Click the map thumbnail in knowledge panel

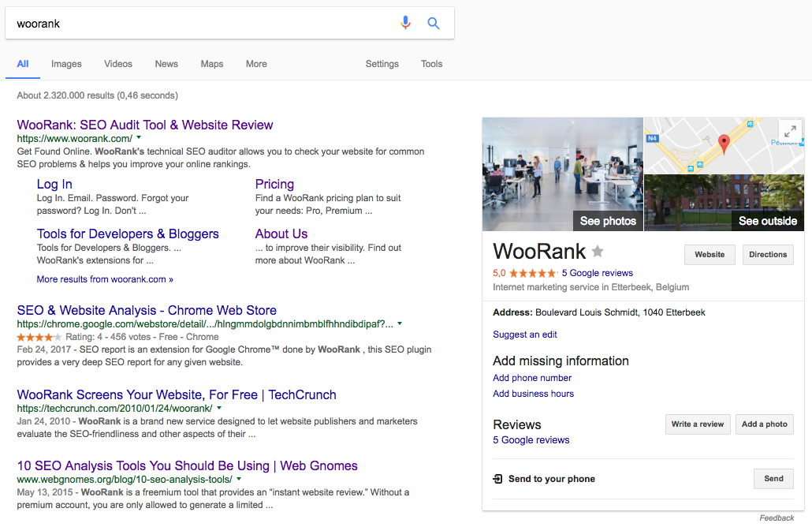pyautogui.click(x=724, y=146)
